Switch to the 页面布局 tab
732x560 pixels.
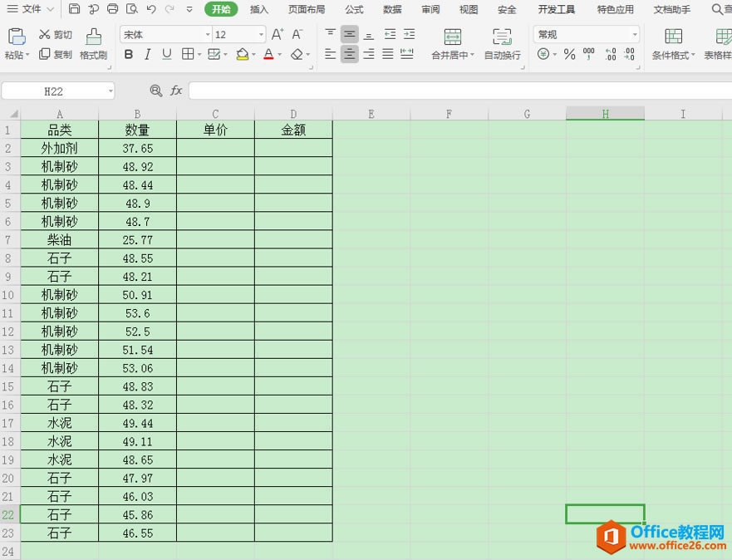(x=307, y=9)
